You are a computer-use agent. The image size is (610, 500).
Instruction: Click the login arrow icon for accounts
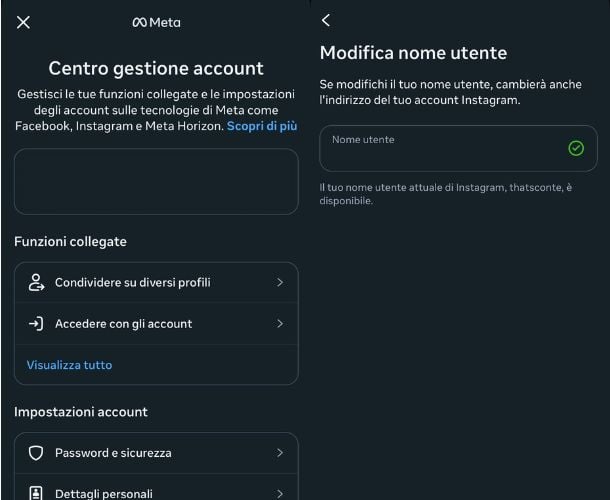(x=36, y=324)
